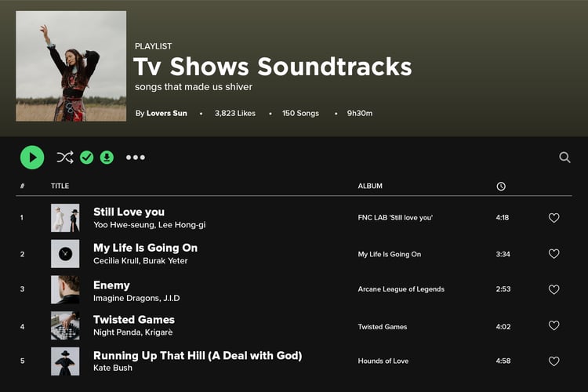Open Lovers Sun profile link

(166, 113)
